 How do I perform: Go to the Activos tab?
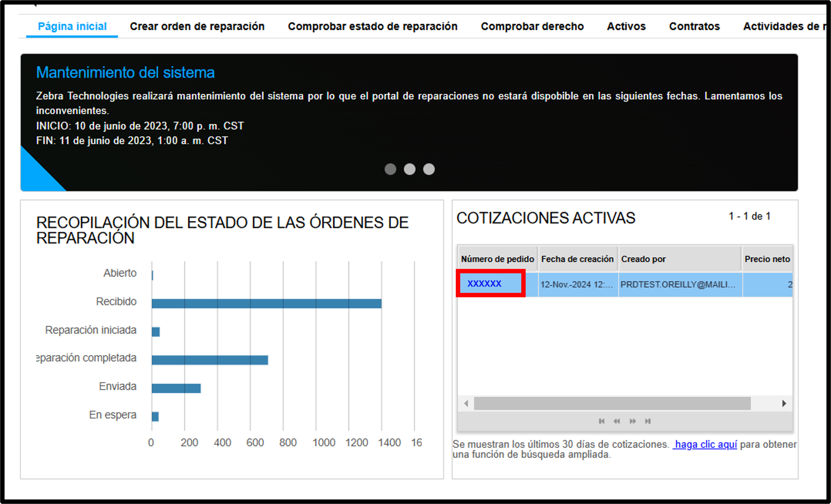pyautogui.click(x=626, y=26)
